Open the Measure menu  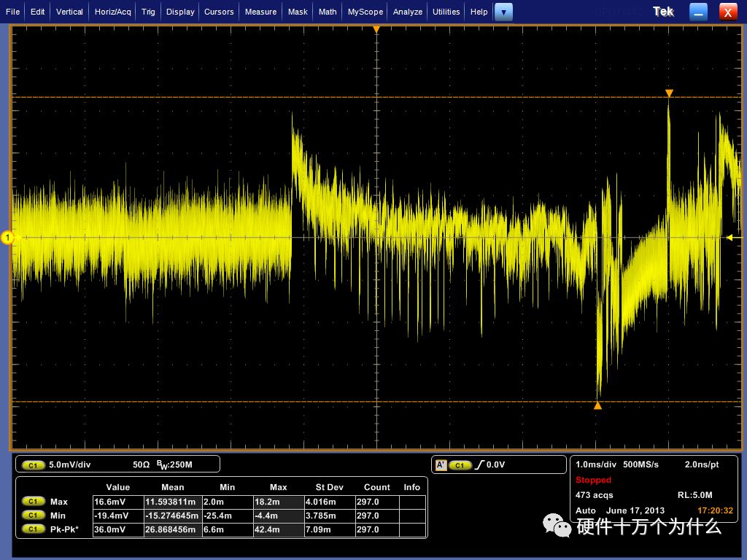tap(260, 12)
